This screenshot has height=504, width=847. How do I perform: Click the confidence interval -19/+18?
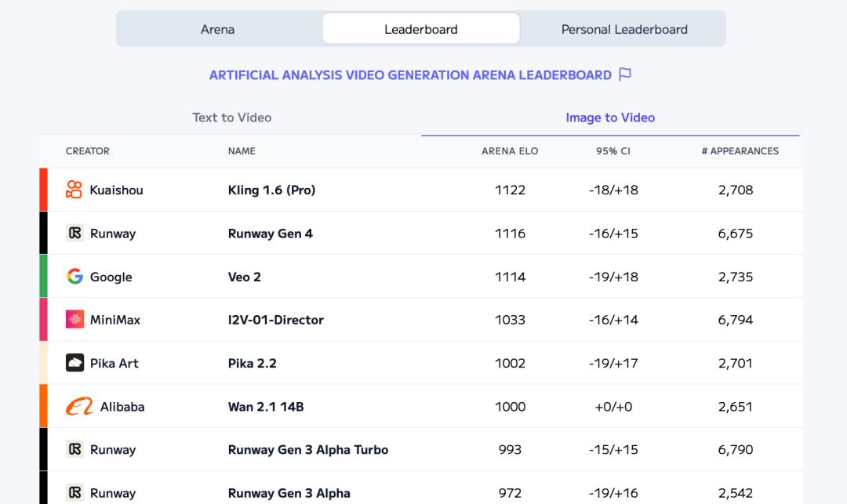click(613, 277)
